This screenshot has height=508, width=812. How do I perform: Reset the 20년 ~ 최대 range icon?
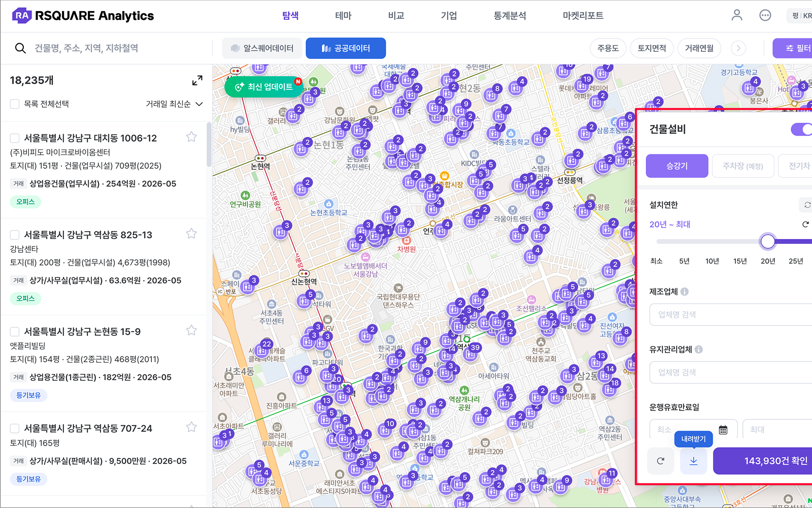[x=805, y=224]
